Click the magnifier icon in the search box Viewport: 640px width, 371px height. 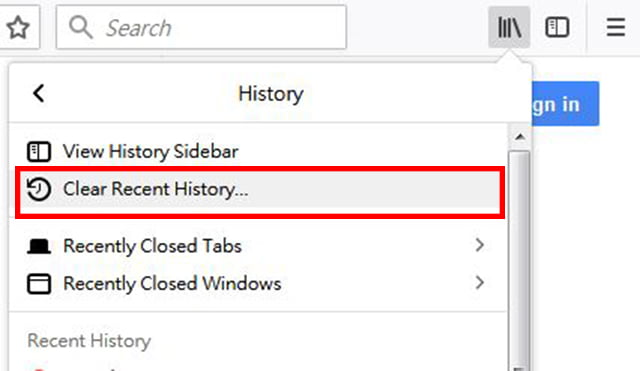coord(80,27)
